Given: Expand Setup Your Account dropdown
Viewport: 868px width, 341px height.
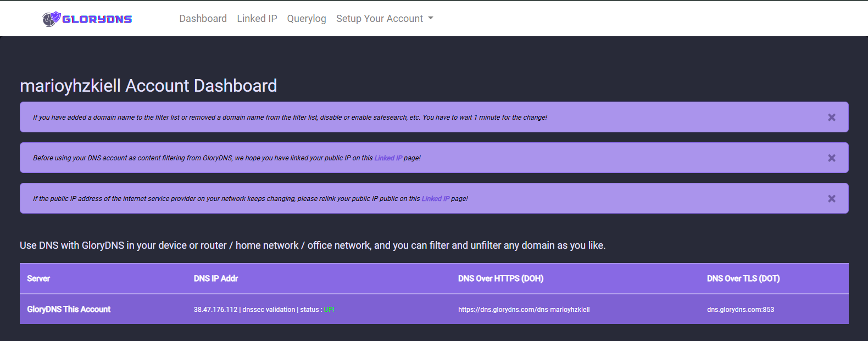Looking at the screenshot, I should click(385, 19).
